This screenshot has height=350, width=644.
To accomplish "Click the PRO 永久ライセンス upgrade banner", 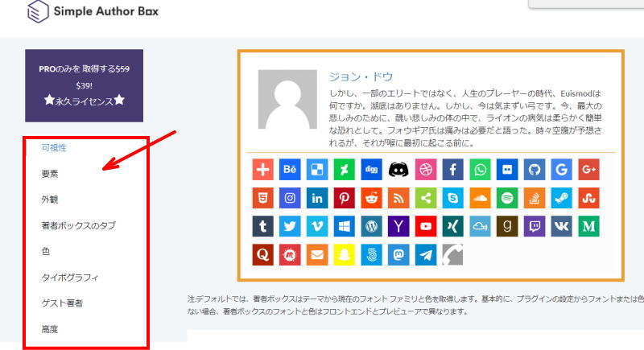I will tap(85, 86).
